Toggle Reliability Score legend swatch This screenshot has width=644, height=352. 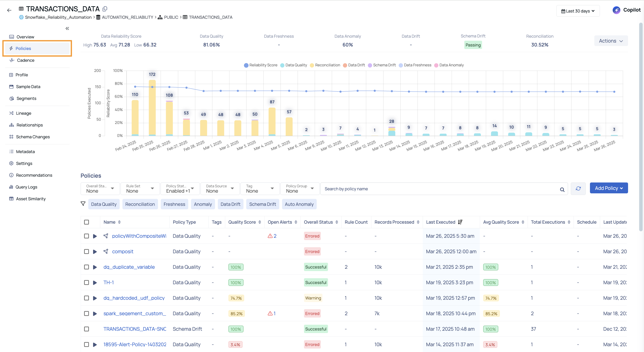[x=246, y=65]
